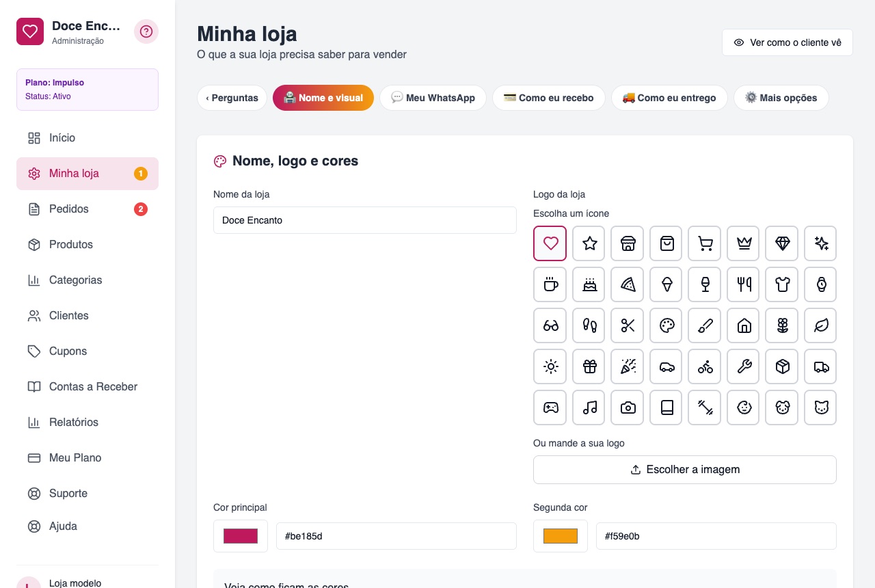The image size is (875, 588).
Task: Click the Nome da loja text field
Action: 365,220
